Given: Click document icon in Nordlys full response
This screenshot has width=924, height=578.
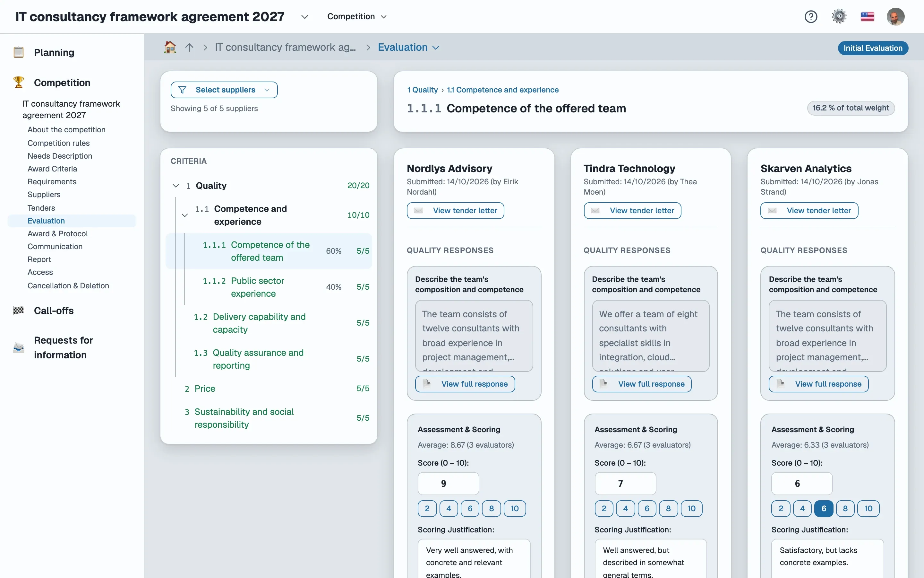Looking at the screenshot, I should (x=427, y=383).
